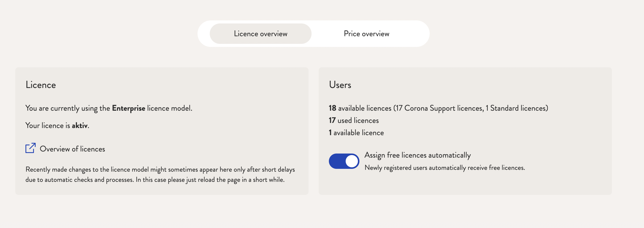Click the 18 available licences line

point(438,108)
